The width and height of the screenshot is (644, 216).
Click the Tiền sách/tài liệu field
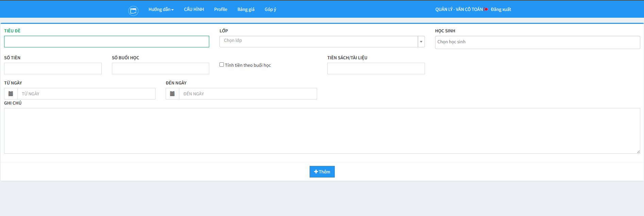point(376,68)
